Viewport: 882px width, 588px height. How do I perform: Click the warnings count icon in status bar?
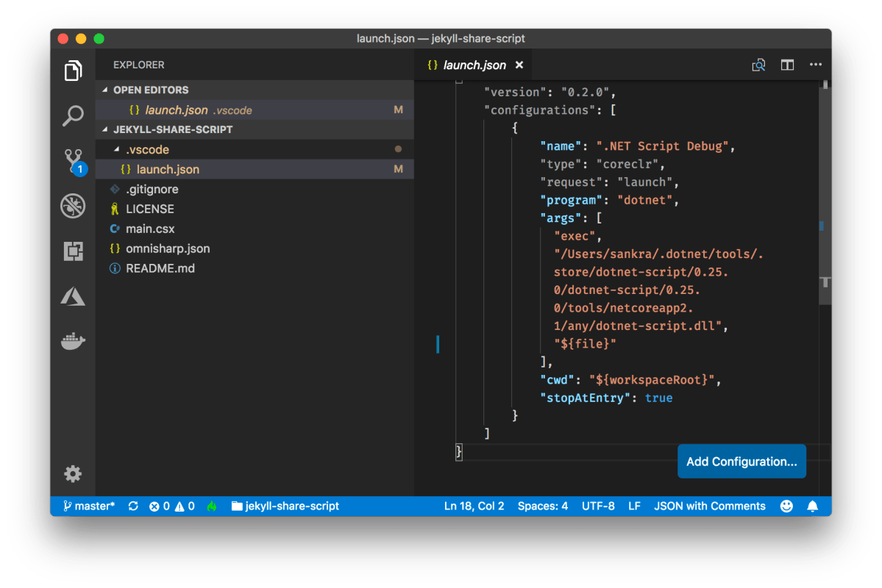point(185,506)
